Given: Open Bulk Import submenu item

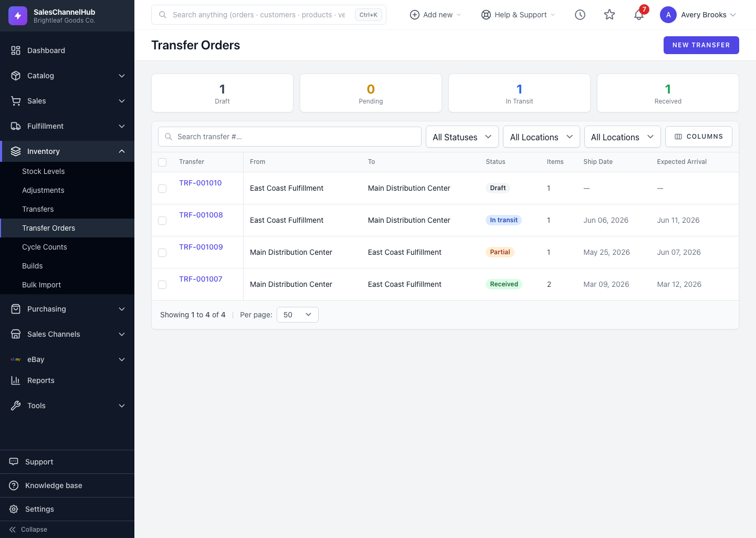Looking at the screenshot, I should tap(67, 285).
